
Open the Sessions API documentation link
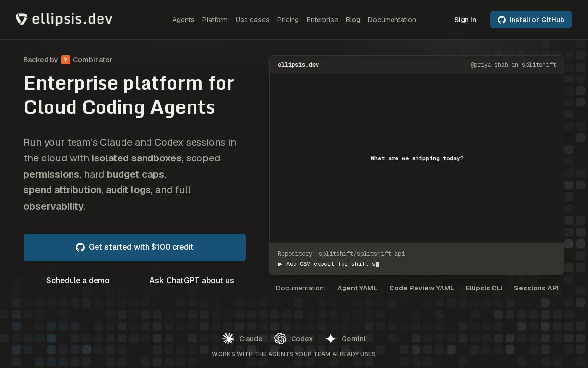(x=536, y=288)
